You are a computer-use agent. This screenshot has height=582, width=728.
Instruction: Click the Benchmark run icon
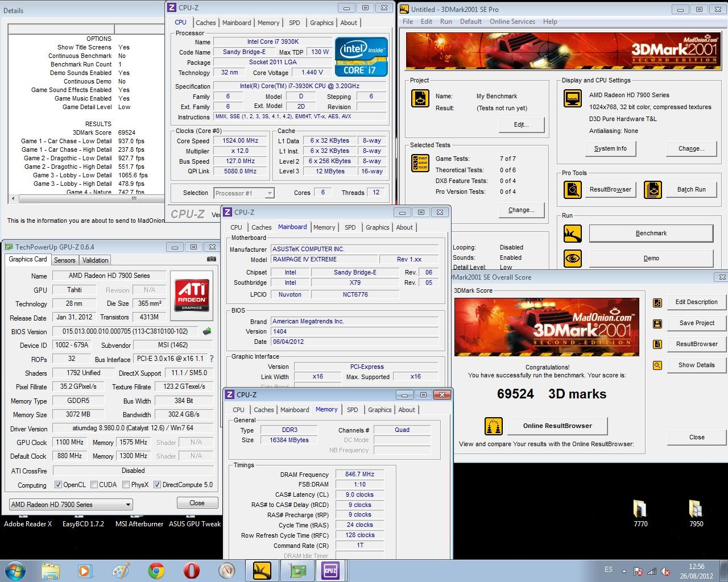coord(573,233)
